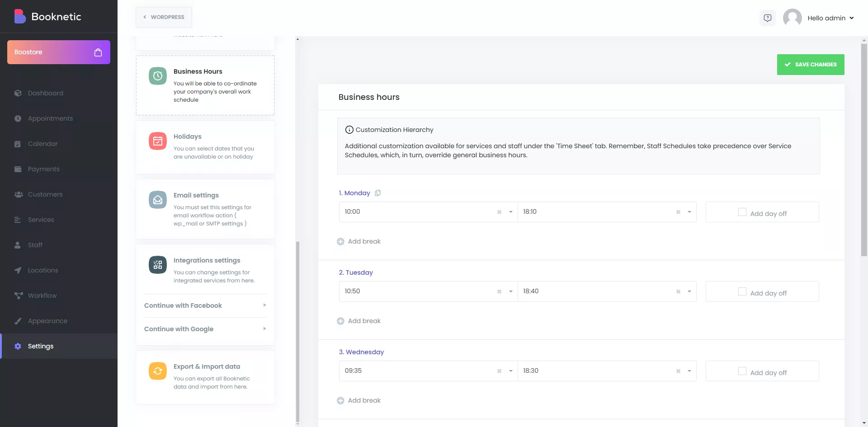Image resolution: width=868 pixels, height=427 pixels.
Task: Enable Add day off for Tuesday
Action: pyautogui.click(x=742, y=291)
